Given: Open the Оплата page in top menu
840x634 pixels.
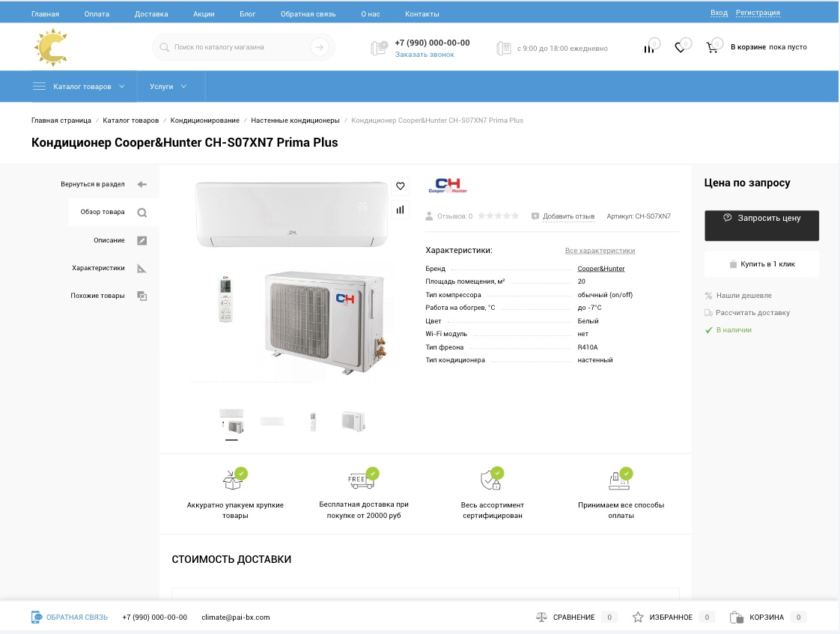Looking at the screenshot, I should coord(97,14).
